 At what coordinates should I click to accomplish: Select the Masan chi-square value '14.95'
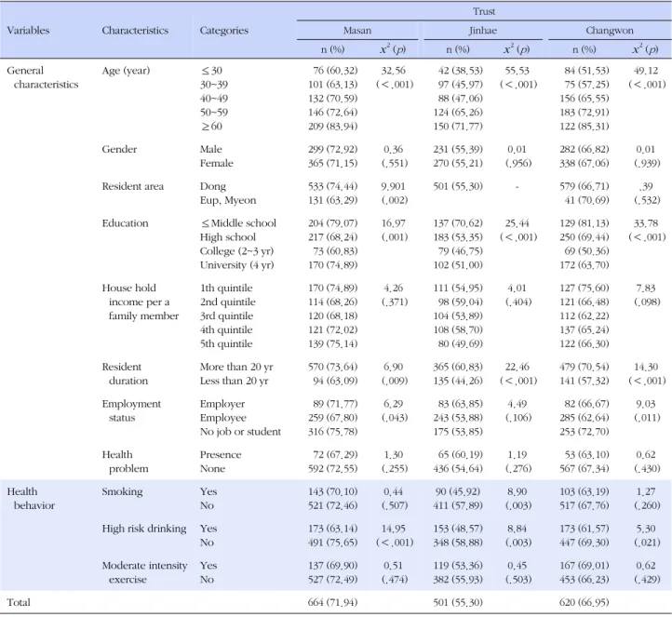[393, 529]
